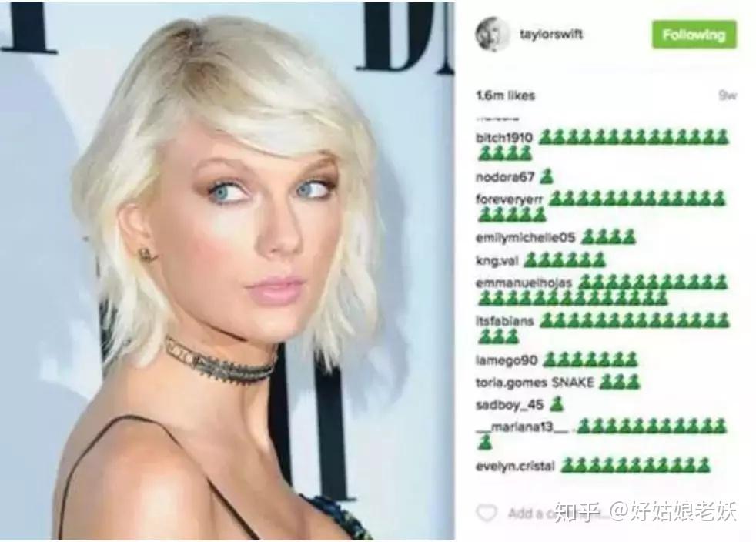
Task: Open commenter nodora67's profile
Action: coord(504,177)
